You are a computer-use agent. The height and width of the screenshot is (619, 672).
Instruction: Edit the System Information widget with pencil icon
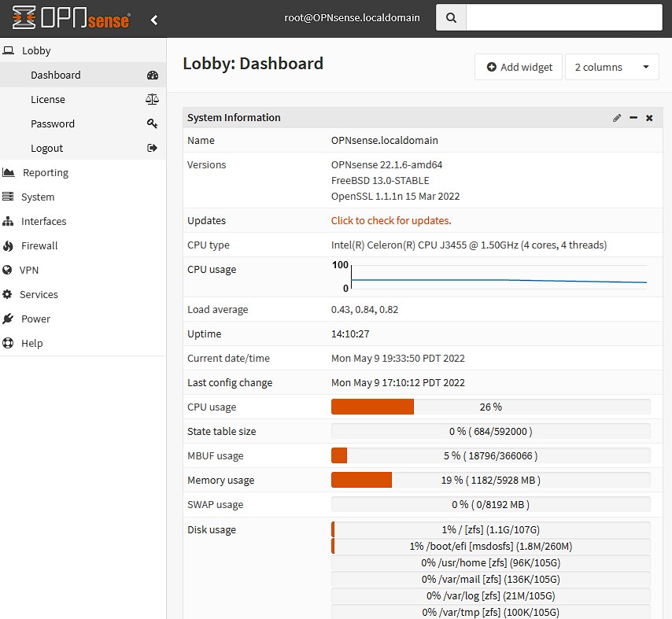click(x=617, y=118)
